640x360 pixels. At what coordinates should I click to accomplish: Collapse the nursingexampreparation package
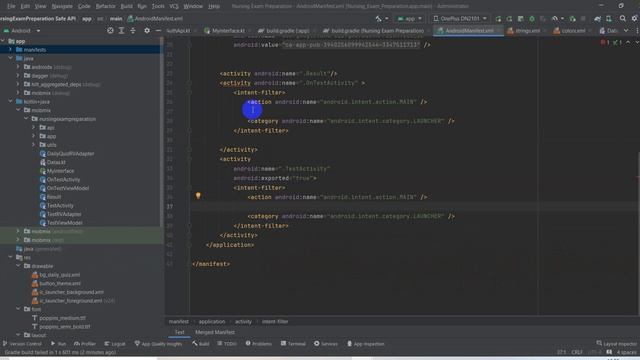pos(26,119)
